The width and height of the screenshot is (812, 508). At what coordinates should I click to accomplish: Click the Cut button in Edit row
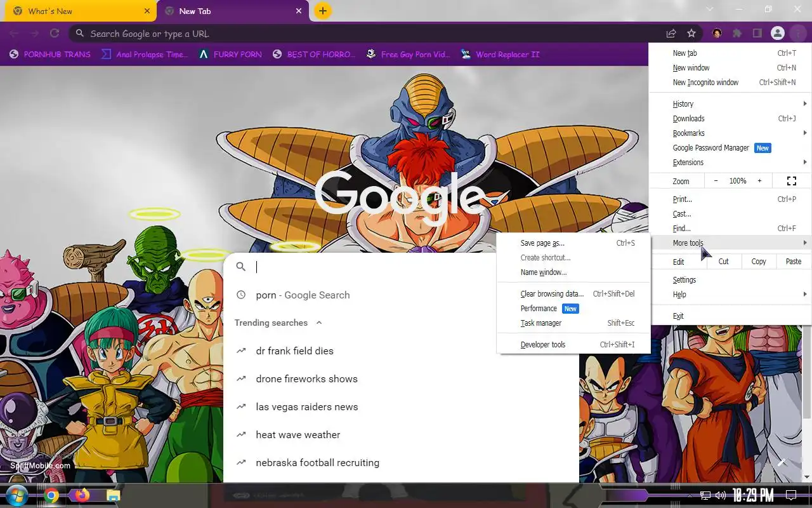(723, 262)
